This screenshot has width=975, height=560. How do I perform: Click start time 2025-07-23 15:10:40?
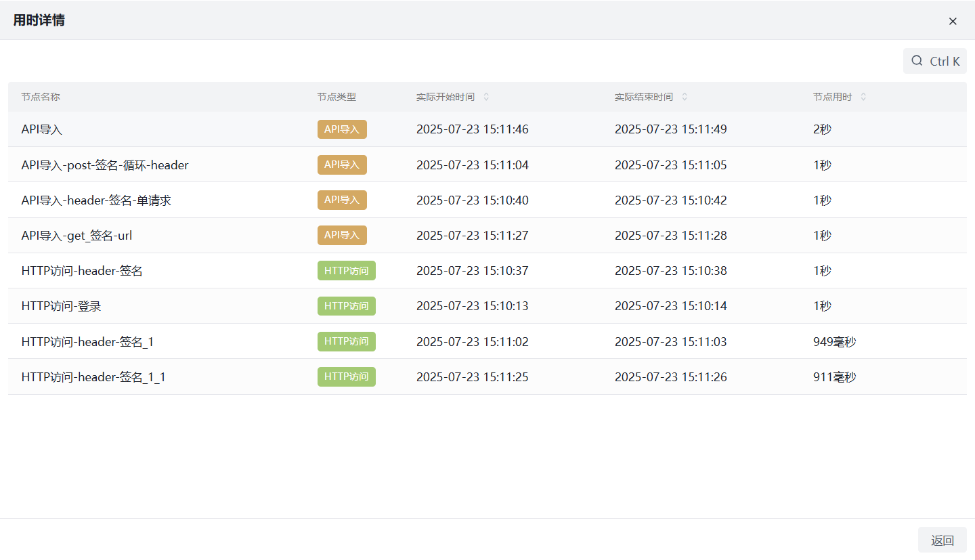pos(473,200)
